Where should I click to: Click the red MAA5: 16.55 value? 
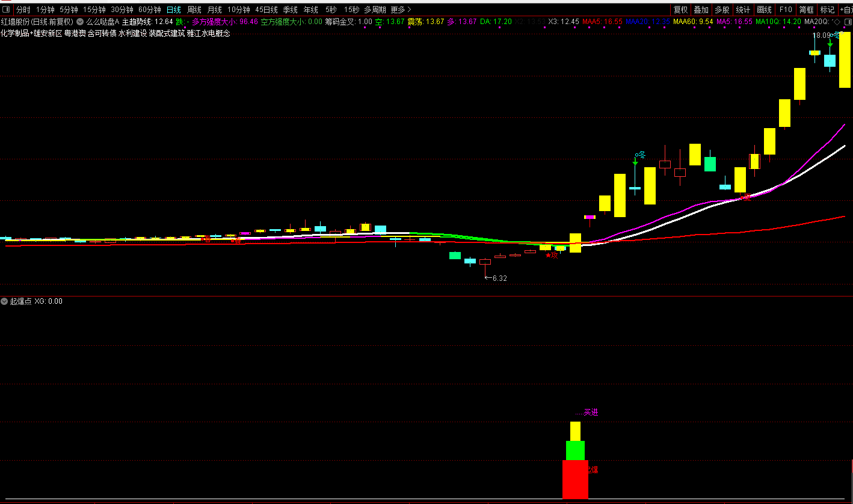coord(602,22)
